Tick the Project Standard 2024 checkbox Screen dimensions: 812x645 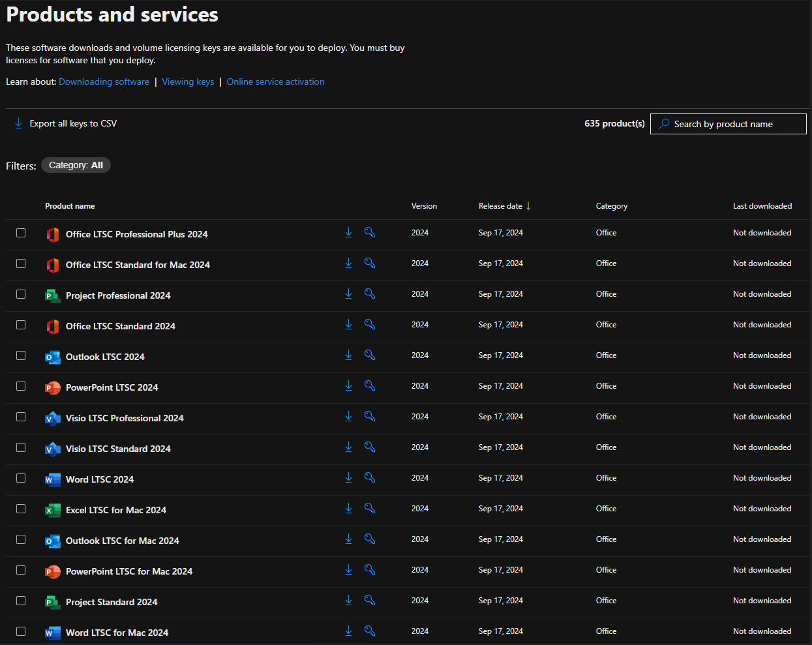pos(21,601)
